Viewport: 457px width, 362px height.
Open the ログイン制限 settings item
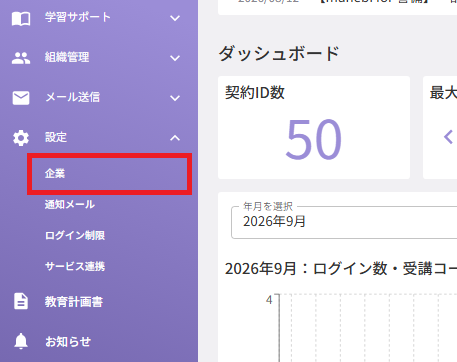(75, 235)
